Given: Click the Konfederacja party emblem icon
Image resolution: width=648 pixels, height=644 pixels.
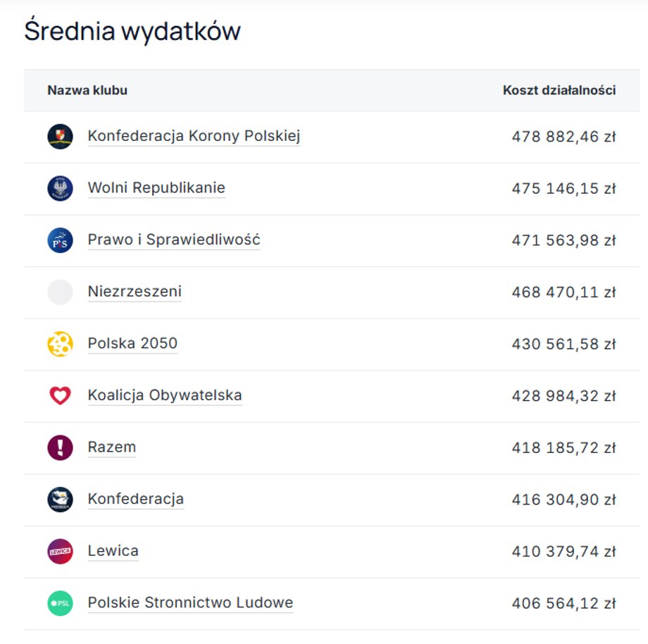Looking at the screenshot, I should 60,499.
